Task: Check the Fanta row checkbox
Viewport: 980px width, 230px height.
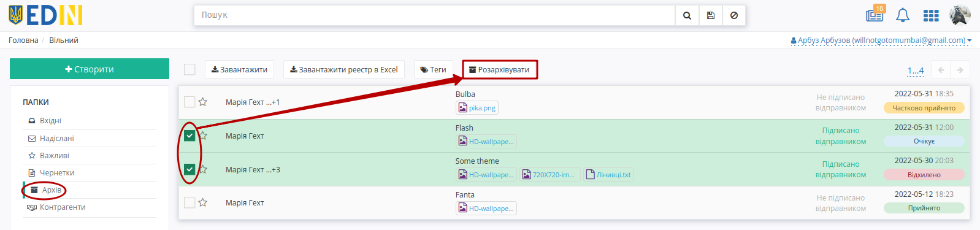Action: [x=189, y=202]
